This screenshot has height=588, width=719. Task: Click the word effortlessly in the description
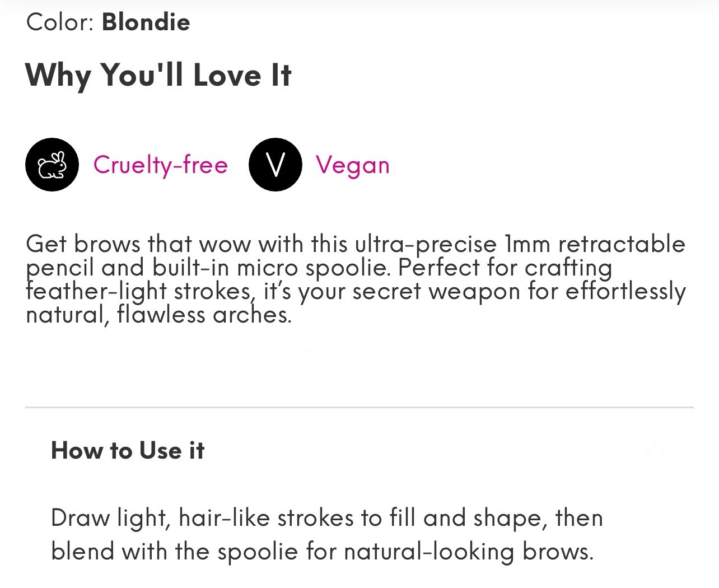click(x=625, y=292)
